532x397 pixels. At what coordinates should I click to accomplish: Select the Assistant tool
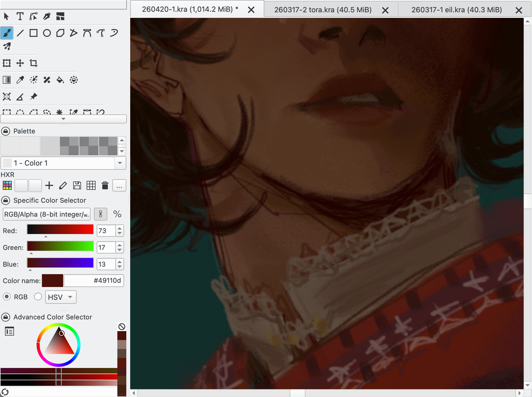(7, 97)
